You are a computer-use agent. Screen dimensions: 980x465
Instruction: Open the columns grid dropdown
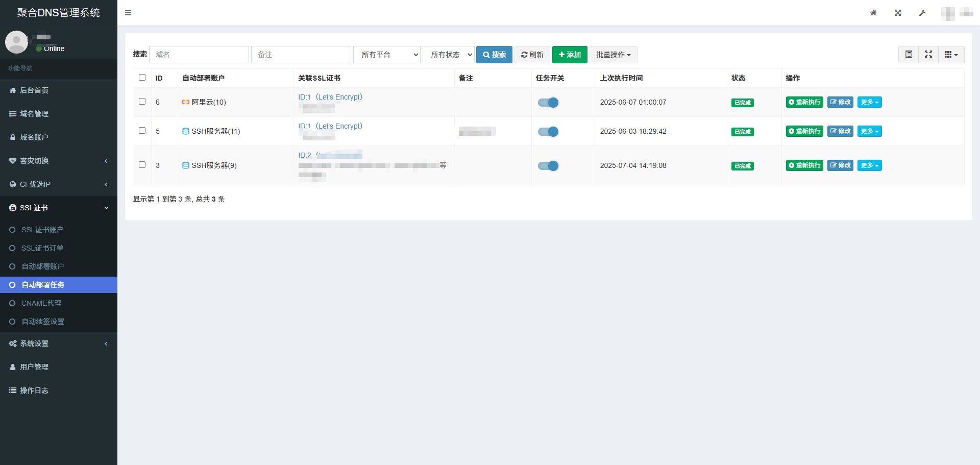[951, 55]
